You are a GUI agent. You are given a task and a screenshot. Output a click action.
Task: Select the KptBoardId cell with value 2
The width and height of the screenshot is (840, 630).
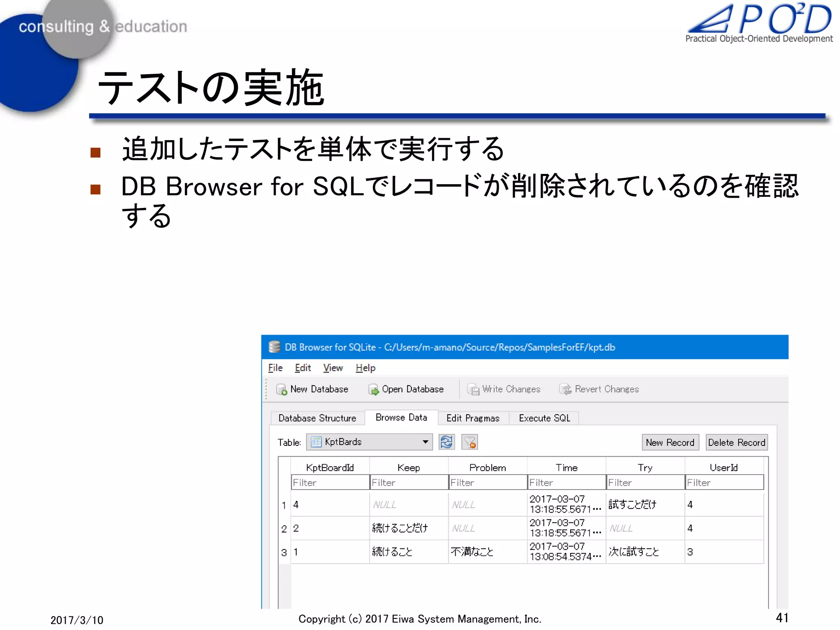tap(330, 528)
